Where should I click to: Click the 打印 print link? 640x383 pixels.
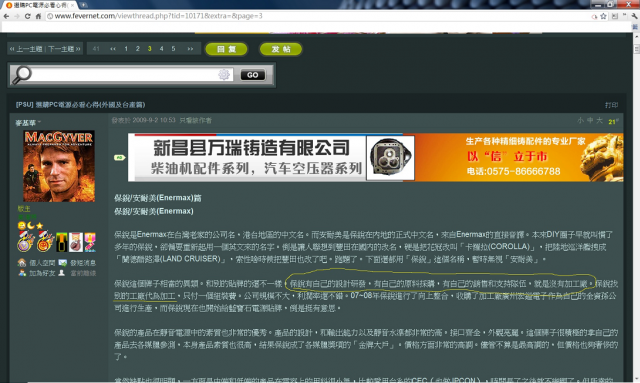click(x=611, y=105)
